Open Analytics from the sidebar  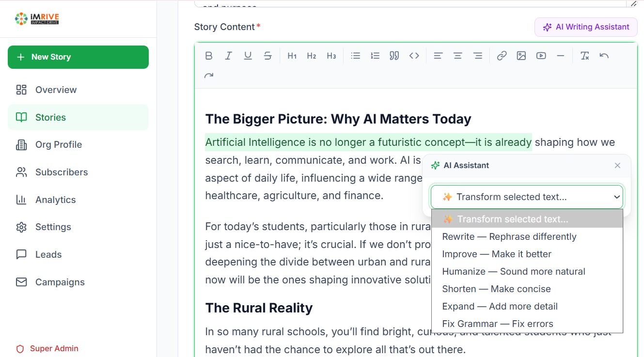[x=55, y=200]
